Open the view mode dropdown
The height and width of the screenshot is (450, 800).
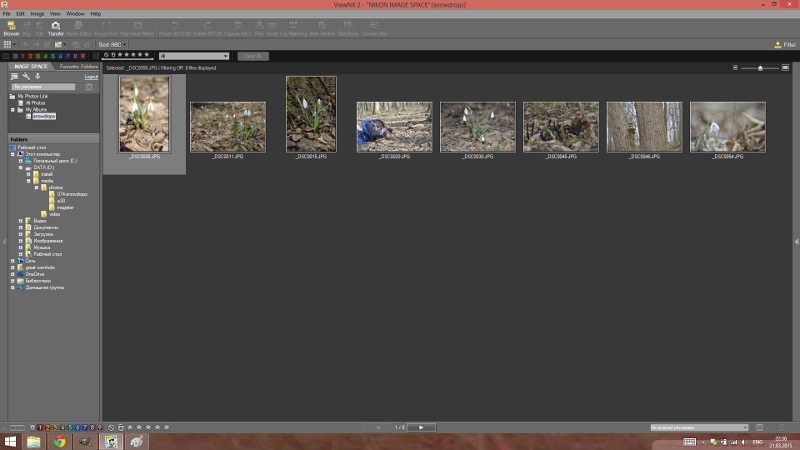(10, 45)
